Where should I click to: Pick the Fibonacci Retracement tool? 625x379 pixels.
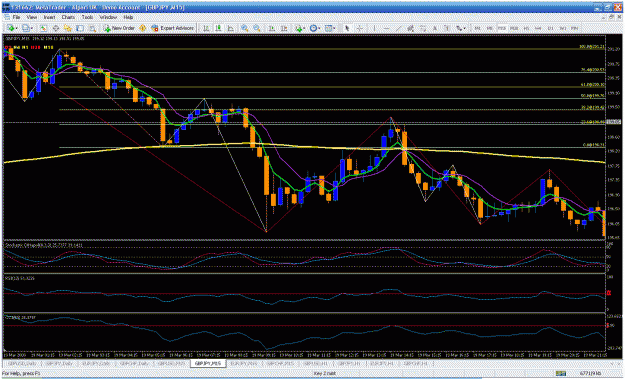(x=423, y=28)
